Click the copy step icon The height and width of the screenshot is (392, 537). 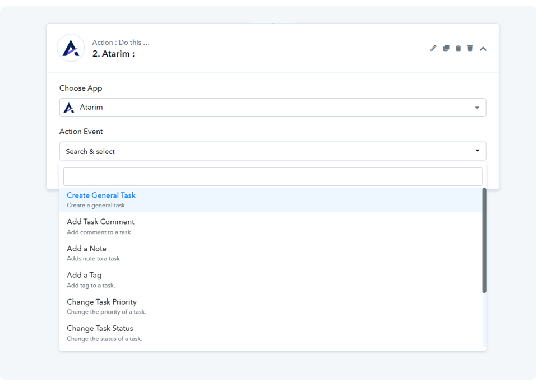pyautogui.click(x=446, y=48)
